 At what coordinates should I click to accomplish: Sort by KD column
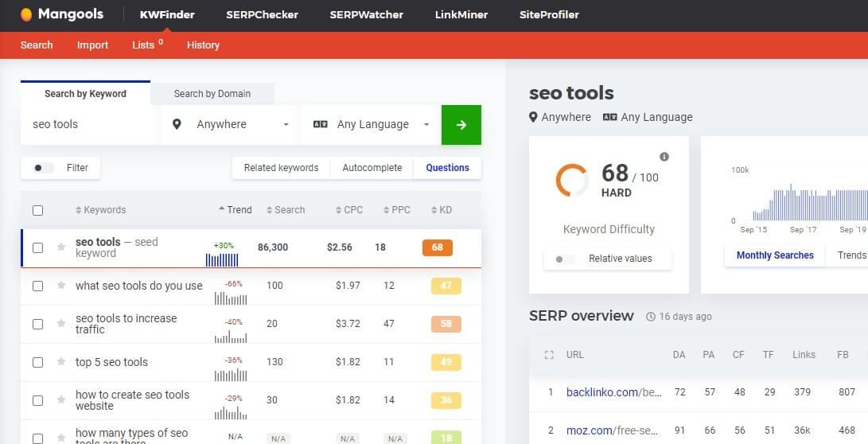pos(442,210)
